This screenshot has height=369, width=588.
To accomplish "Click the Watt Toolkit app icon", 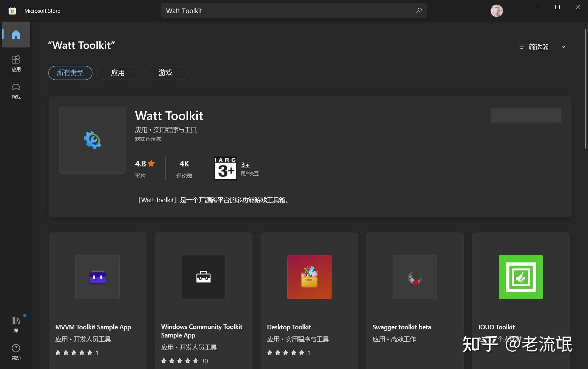I will click(92, 140).
